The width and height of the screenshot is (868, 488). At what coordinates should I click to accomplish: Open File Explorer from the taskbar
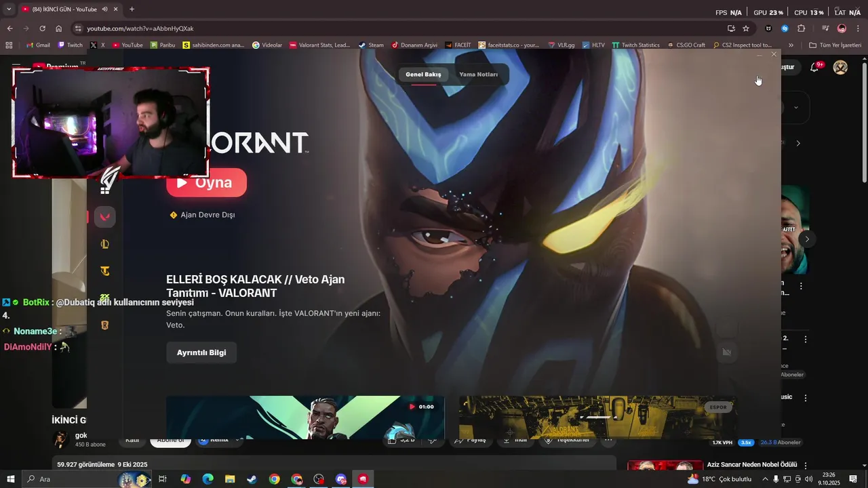click(230, 479)
